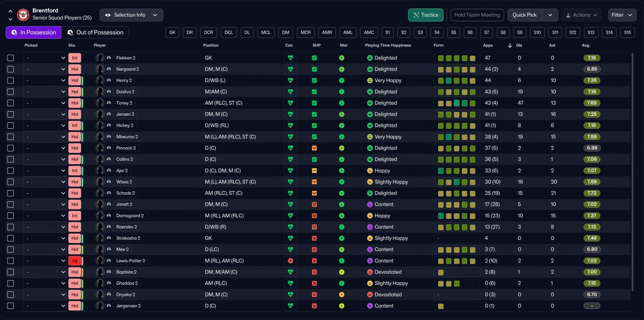Tick the checkbox for Flekken

coord(11,58)
